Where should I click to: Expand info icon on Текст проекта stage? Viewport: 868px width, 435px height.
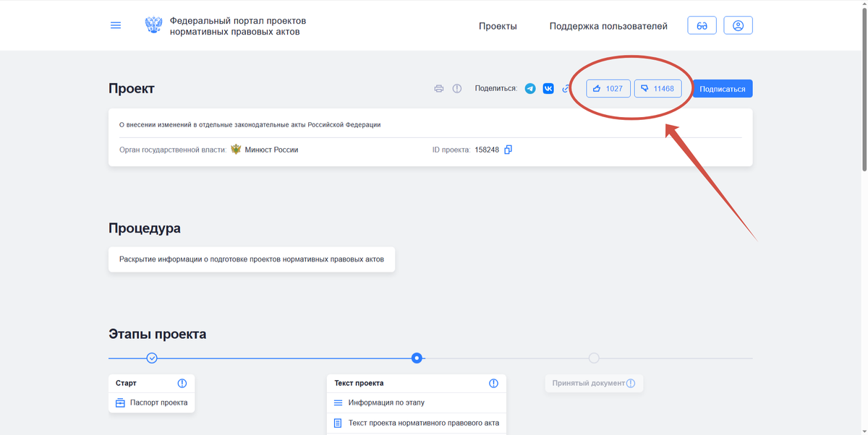click(x=493, y=383)
